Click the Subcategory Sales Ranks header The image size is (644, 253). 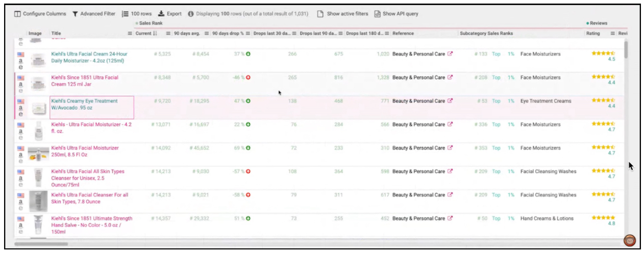[x=486, y=34]
